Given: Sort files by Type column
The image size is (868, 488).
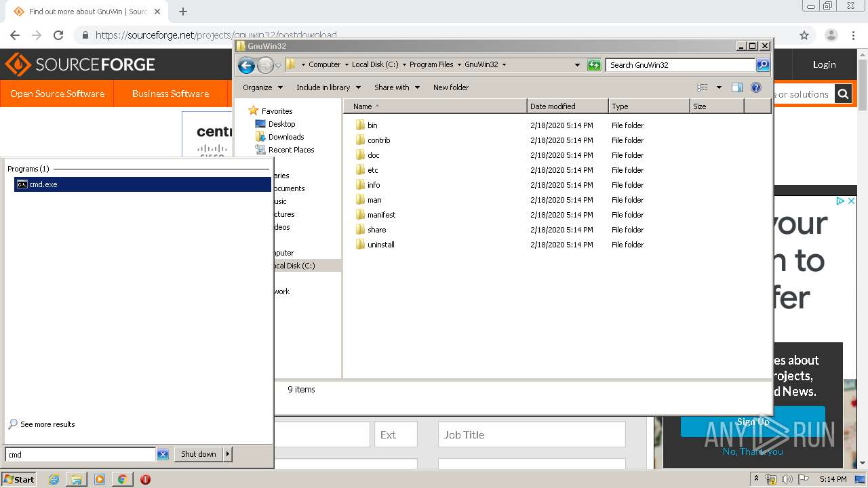Looking at the screenshot, I should 649,106.
